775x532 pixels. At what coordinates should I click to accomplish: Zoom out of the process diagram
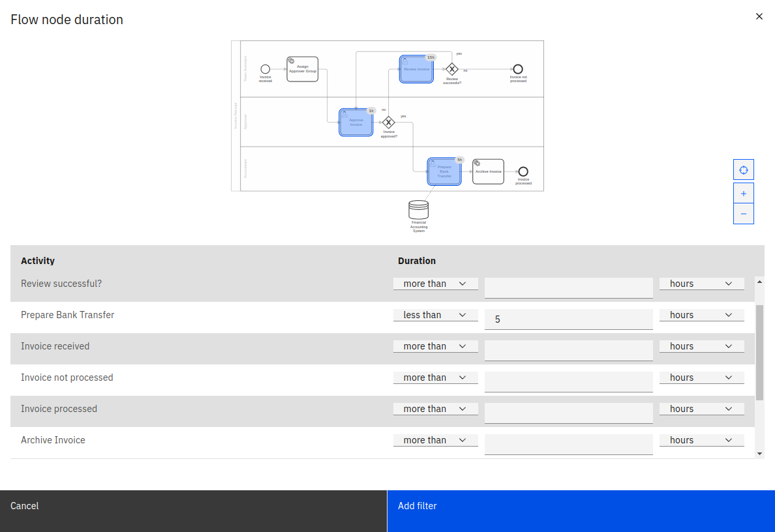(744, 213)
